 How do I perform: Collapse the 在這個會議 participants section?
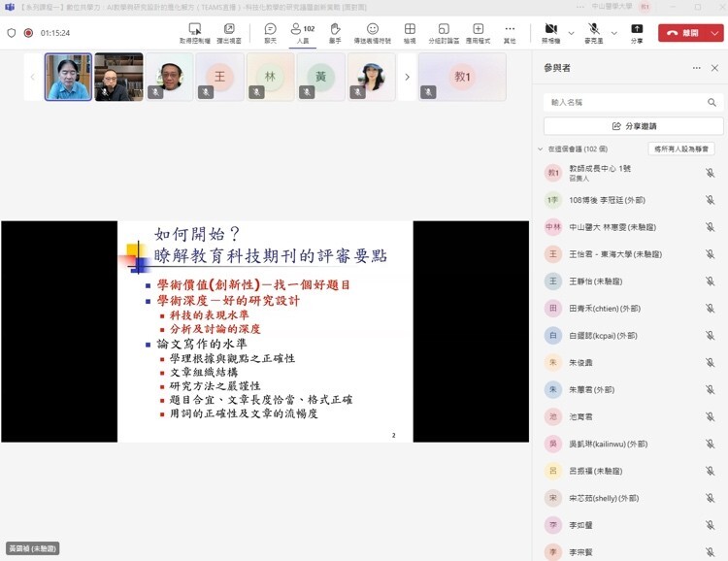coord(541,148)
